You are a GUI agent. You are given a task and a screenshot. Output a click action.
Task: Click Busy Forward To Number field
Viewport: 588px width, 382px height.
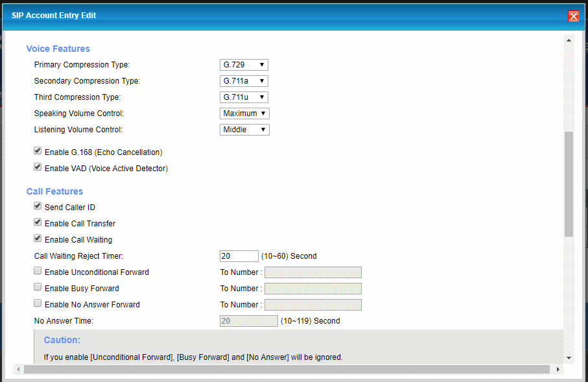pyautogui.click(x=313, y=289)
